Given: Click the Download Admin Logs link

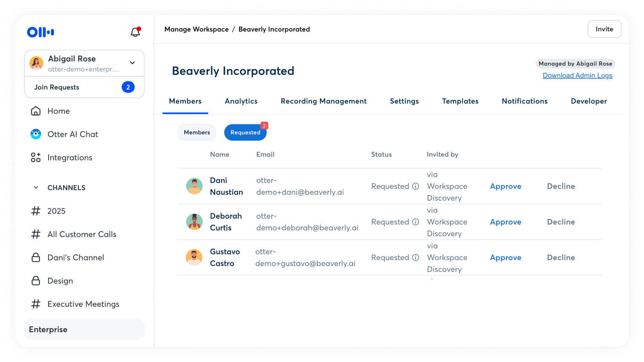Looking at the screenshot, I should 577,76.
